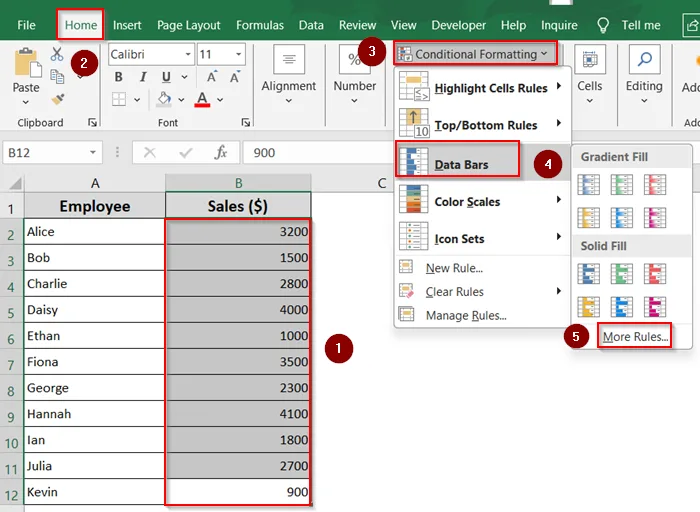Launch the Clipboard dialog launcher
The width and height of the screenshot is (700, 512).
92,122
